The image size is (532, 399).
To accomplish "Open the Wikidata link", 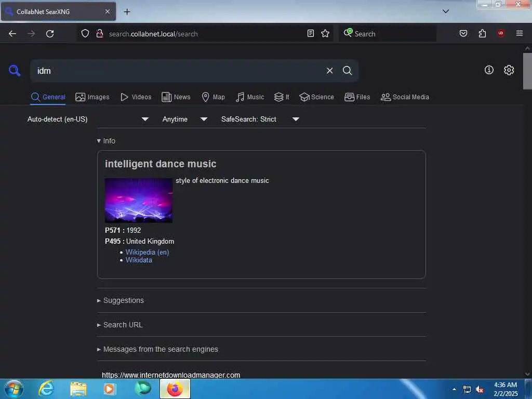I will point(139,260).
